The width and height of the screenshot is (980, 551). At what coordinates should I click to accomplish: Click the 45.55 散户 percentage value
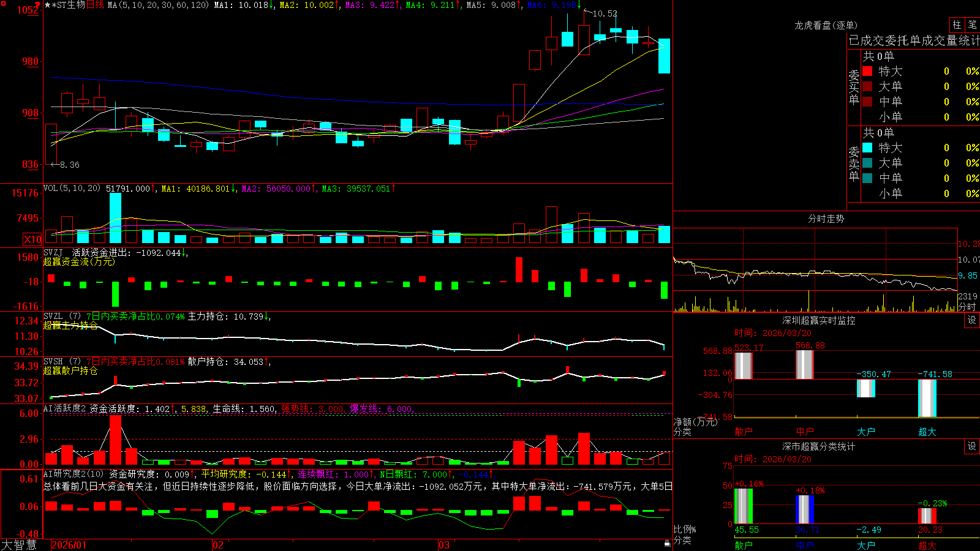click(x=747, y=530)
